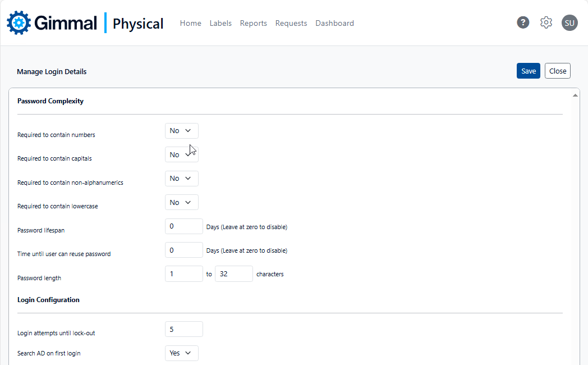Click the 'Login attempts until lock-out' label
588x365 pixels.
tap(56, 333)
